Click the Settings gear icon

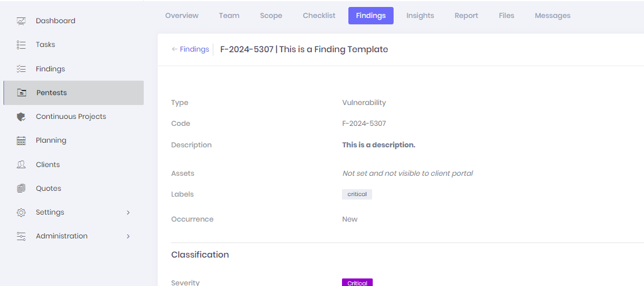click(21, 212)
